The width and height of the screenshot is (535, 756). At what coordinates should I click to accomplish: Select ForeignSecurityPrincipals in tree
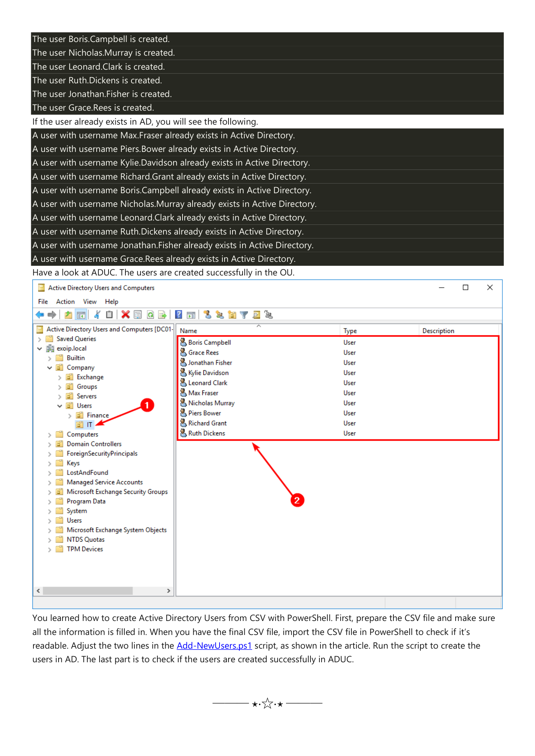(x=102, y=454)
